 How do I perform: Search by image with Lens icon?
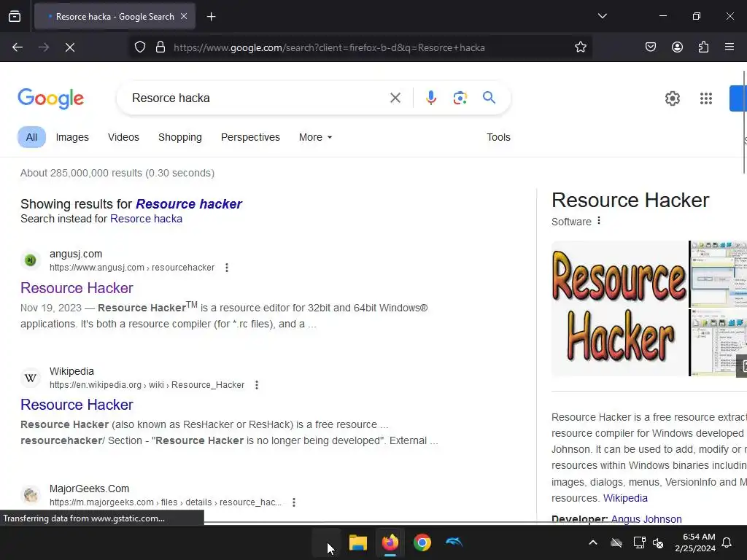point(460,98)
